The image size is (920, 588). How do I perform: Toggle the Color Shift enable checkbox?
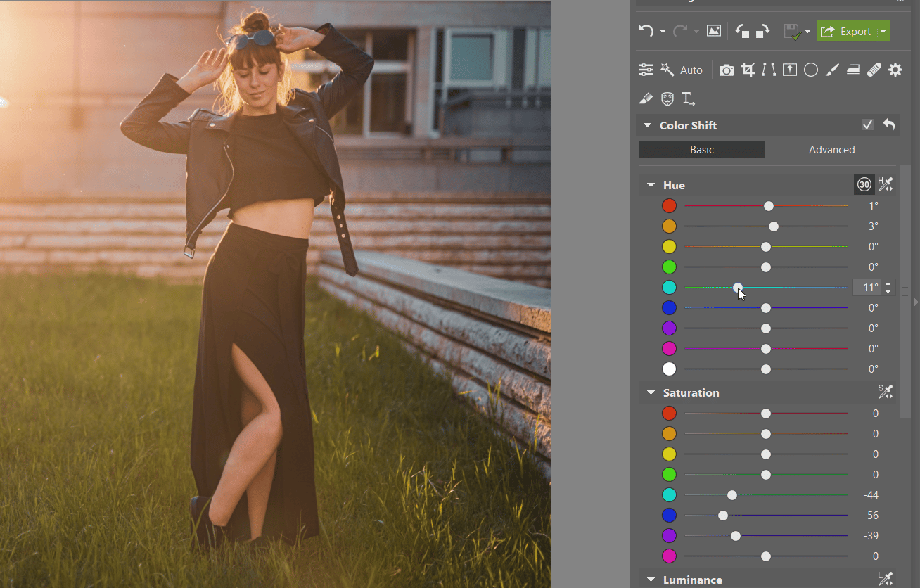[868, 124]
